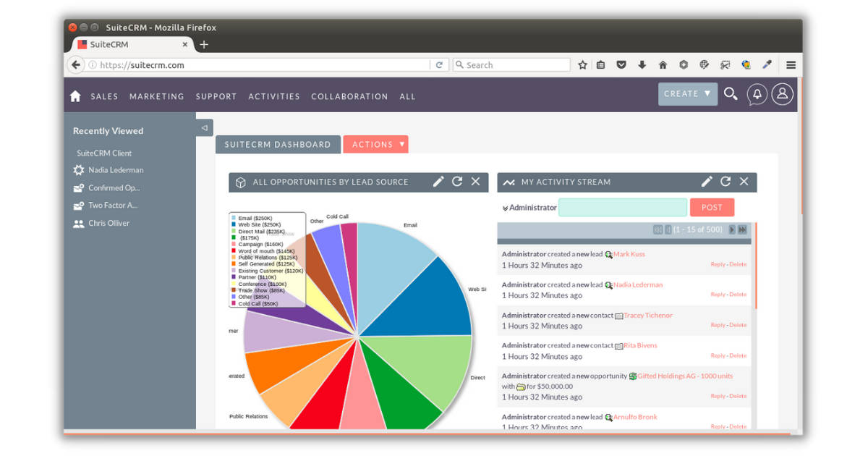The image size is (868, 456).
Task: Refresh the opportunities pie chart dashlet
Action: click(457, 182)
